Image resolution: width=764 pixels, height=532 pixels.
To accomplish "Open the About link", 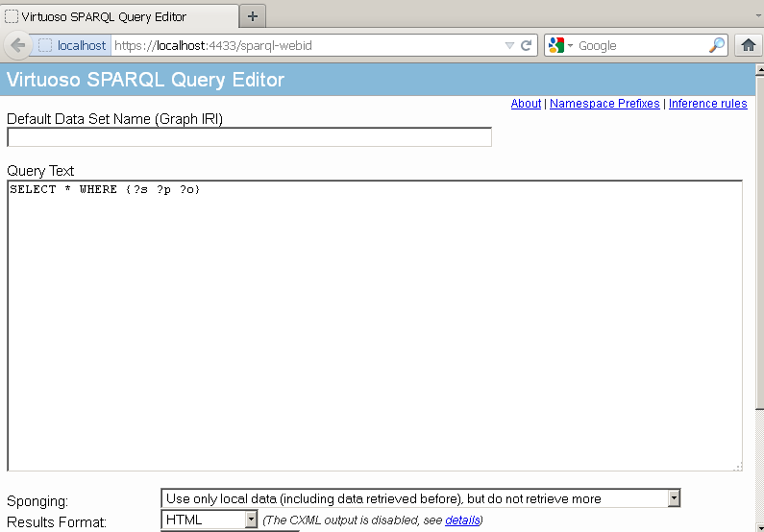I will point(526,104).
